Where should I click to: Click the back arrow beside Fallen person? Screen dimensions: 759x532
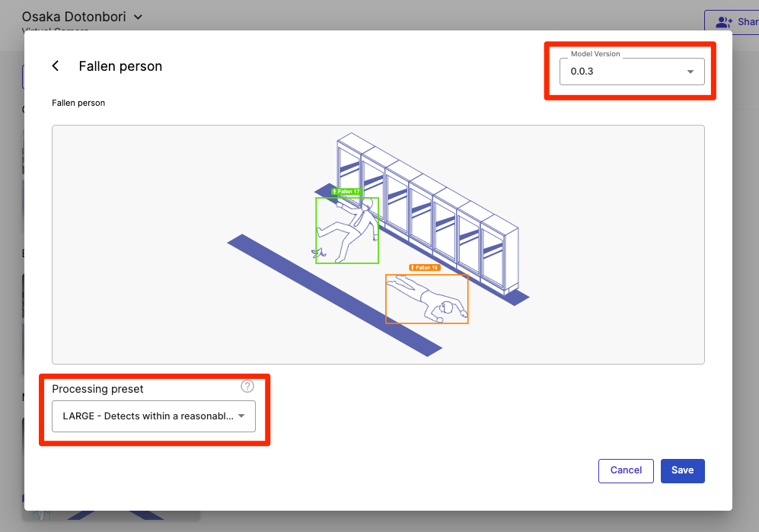(x=56, y=66)
